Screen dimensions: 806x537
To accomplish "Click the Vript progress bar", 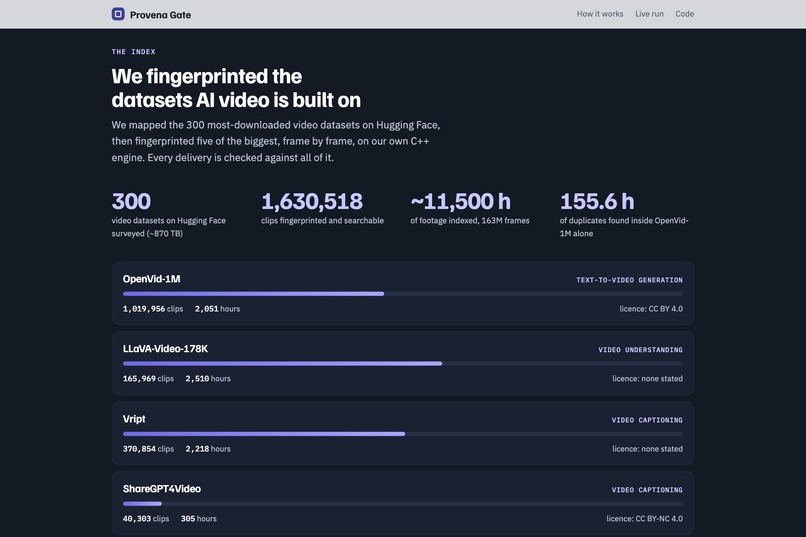I will (402, 434).
